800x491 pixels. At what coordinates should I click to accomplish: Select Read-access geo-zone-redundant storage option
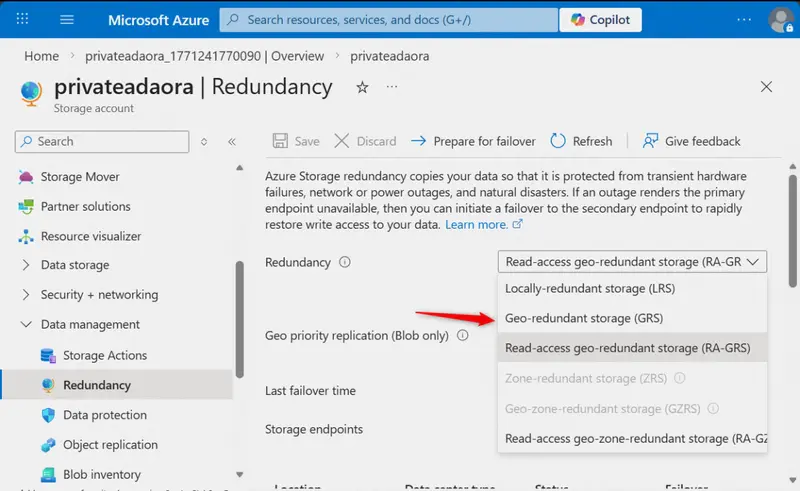tap(632, 438)
